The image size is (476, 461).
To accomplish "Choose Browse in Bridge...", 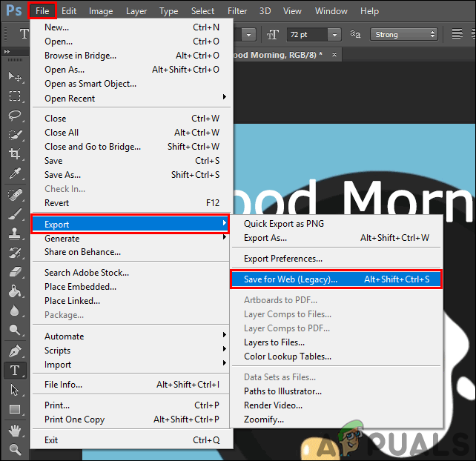I will (x=131, y=56).
